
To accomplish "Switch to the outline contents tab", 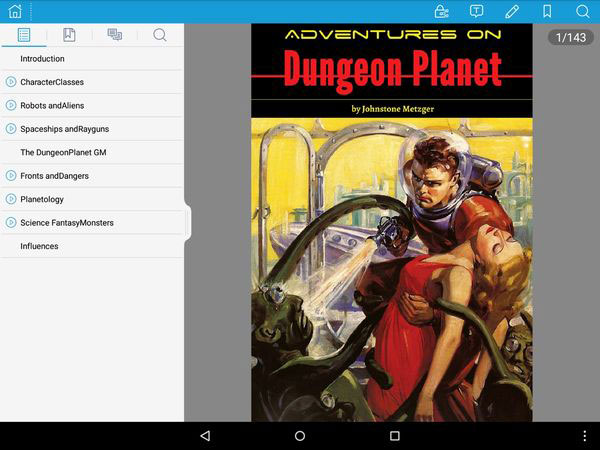I will pos(24,35).
